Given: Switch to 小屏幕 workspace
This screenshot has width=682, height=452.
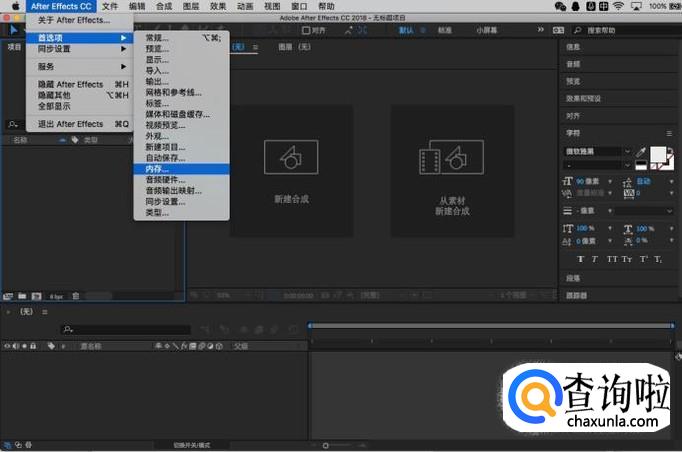Looking at the screenshot, I should [486, 30].
